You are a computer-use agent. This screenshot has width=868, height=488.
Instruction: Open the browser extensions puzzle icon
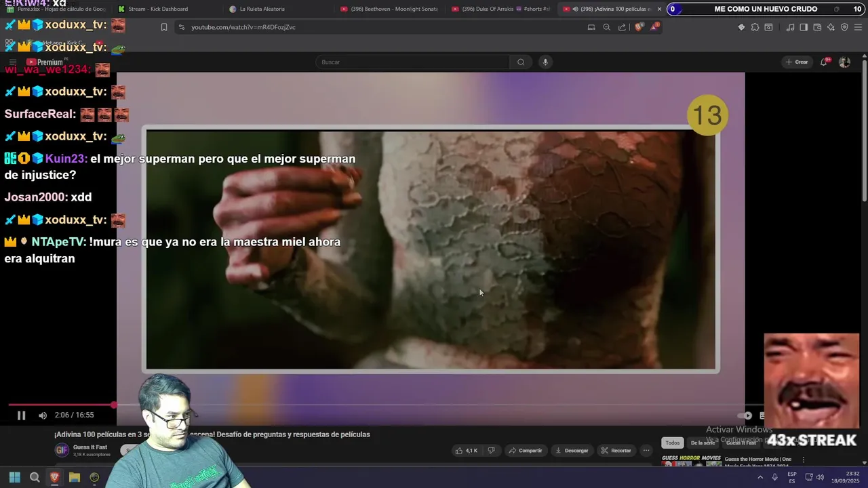(x=755, y=27)
